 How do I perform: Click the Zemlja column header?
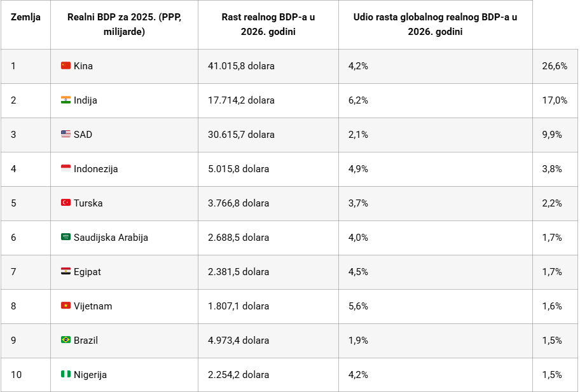[25, 17]
